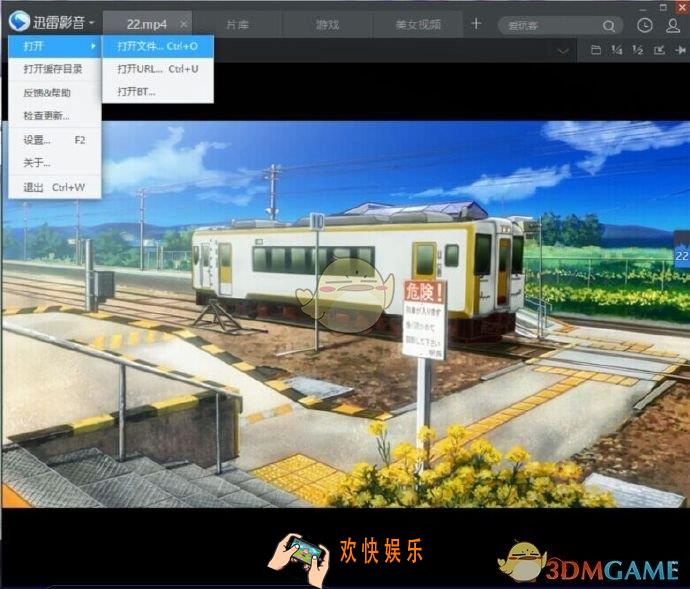
Task: Open the play history clock icon
Action: [x=645, y=26]
